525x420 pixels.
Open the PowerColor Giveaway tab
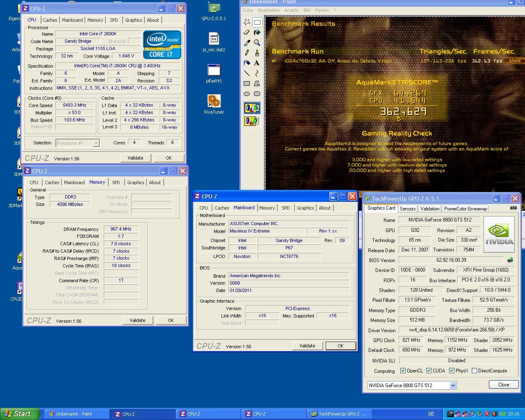466,209
